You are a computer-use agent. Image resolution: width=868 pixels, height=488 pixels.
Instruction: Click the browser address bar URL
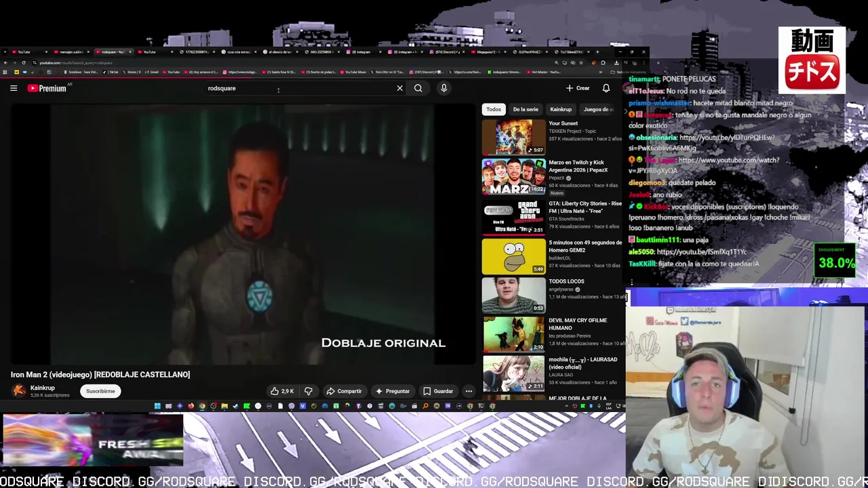click(76, 62)
